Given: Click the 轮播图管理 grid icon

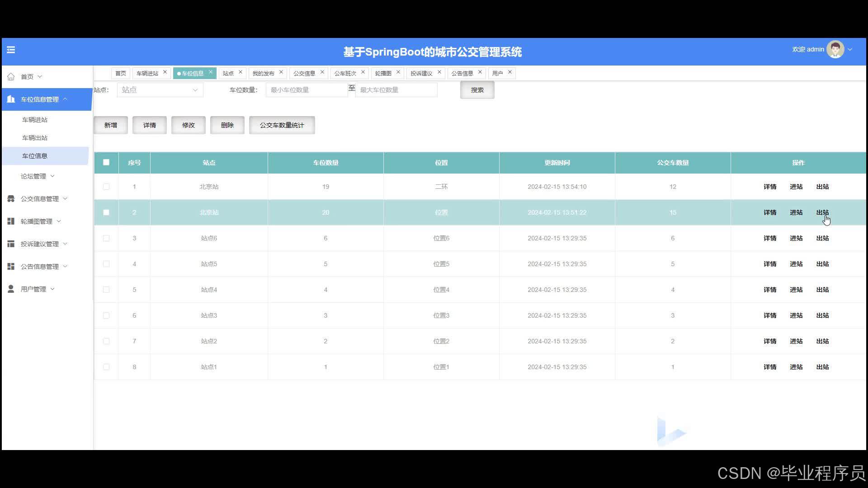Looking at the screenshot, I should click(x=11, y=221).
